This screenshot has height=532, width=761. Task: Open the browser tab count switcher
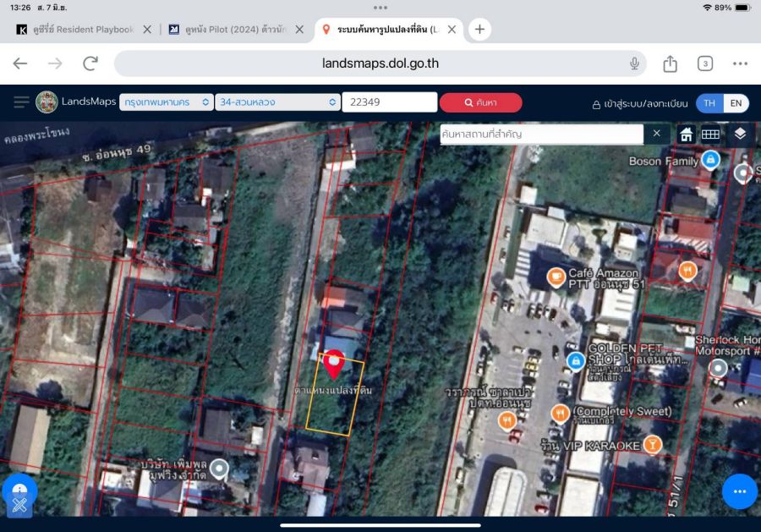(x=705, y=63)
